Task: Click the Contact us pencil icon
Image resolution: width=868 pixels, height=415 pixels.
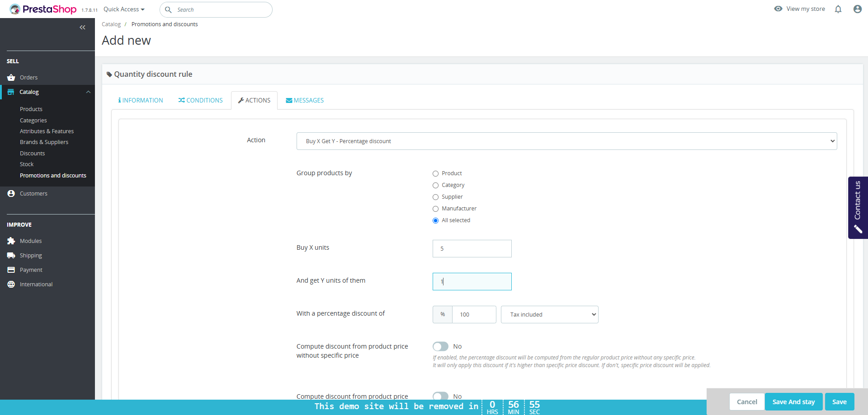Action: pos(858,229)
